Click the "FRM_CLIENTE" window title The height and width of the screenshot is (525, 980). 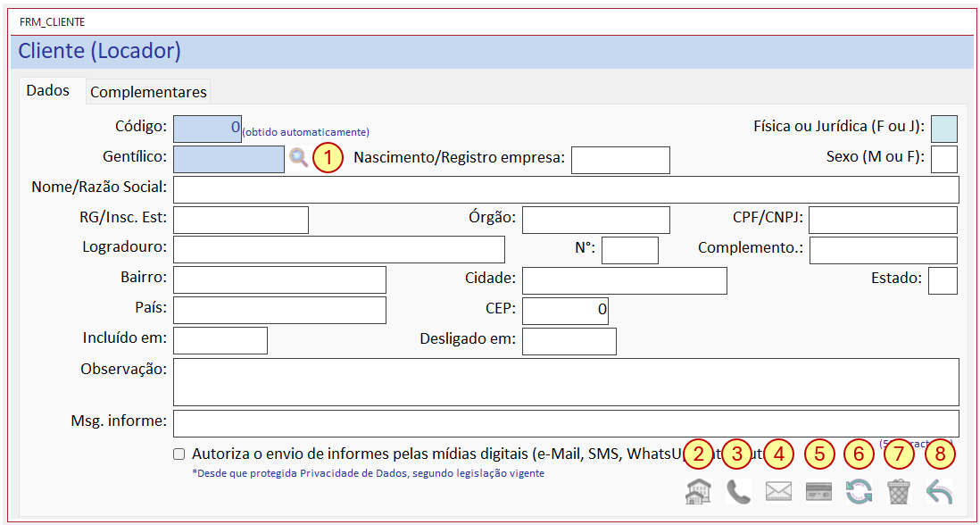click(x=53, y=21)
